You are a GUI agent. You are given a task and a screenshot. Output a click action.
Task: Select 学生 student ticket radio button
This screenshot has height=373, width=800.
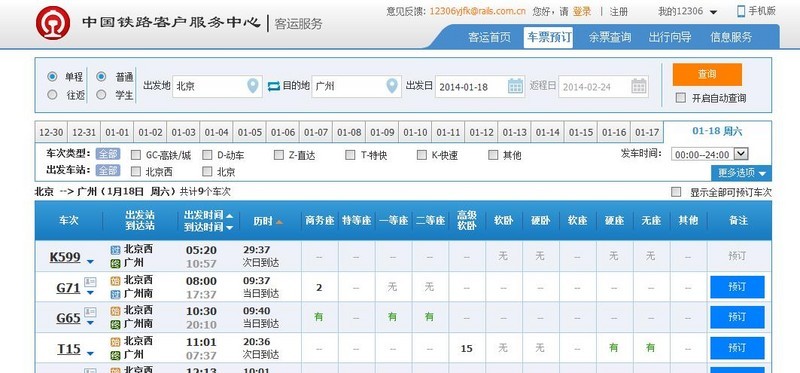click(x=102, y=94)
